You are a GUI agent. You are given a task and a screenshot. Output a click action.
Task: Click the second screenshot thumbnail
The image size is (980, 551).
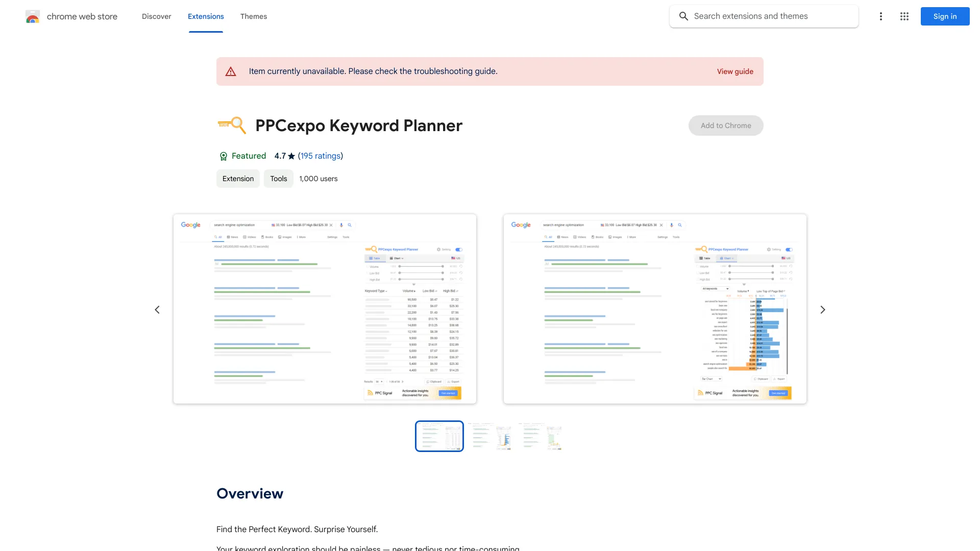(489, 436)
